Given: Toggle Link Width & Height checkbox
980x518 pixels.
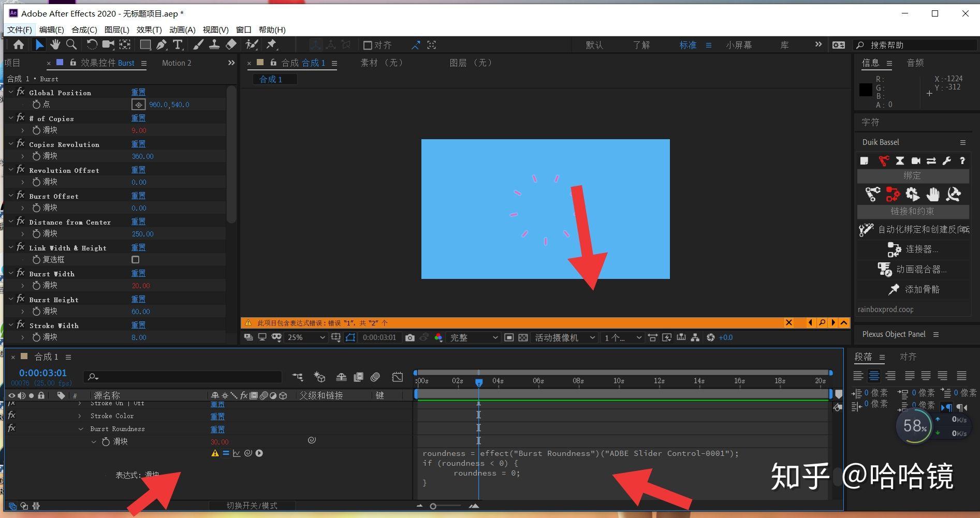Looking at the screenshot, I should [x=136, y=260].
